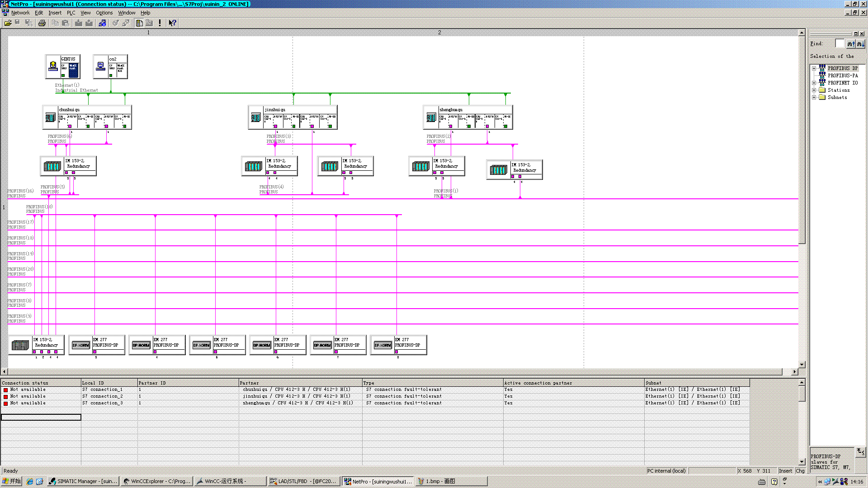Select the GENIUS PC station icon
The image size is (868, 488).
[x=53, y=66]
